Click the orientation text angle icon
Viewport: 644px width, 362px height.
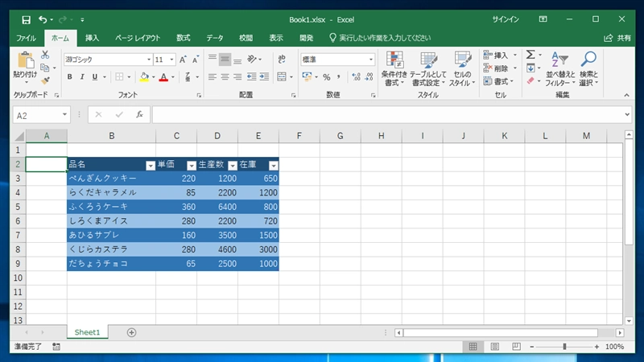pos(252,60)
